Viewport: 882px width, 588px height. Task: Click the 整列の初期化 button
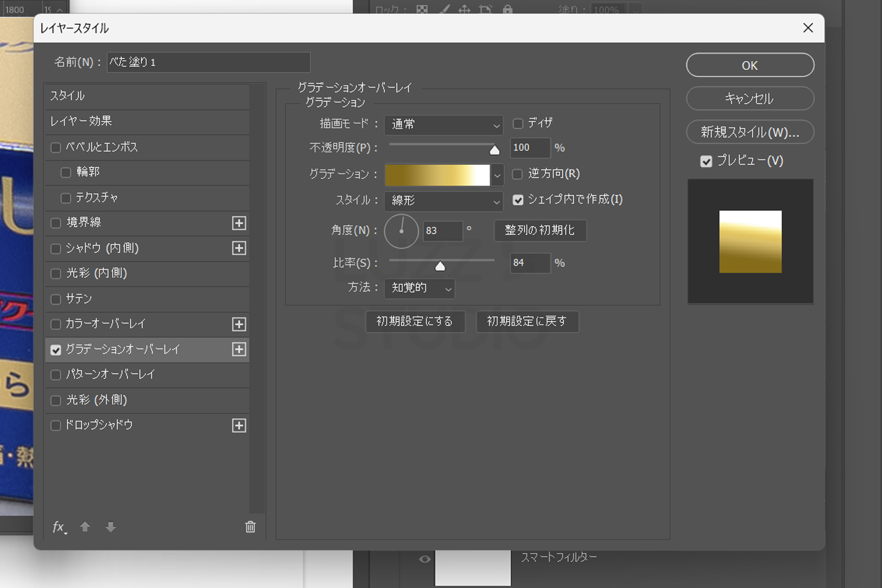(540, 230)
